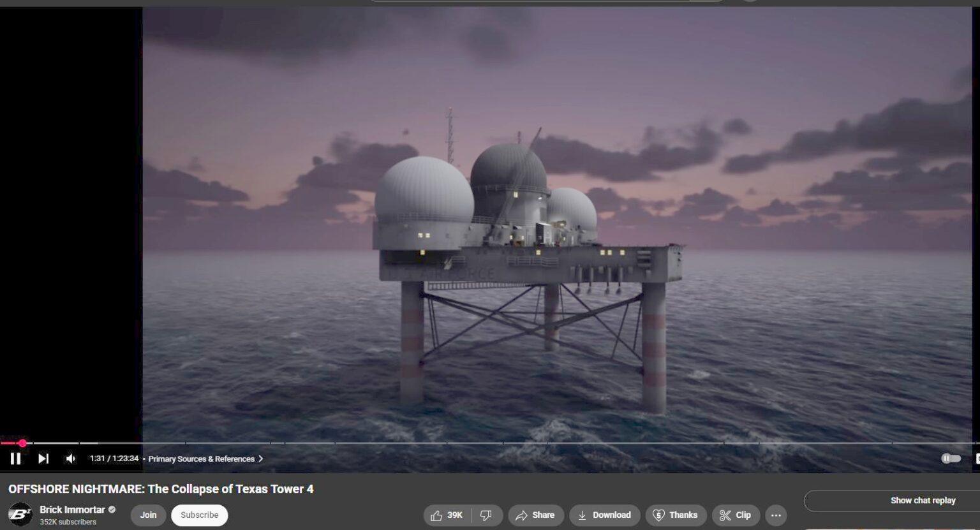Send a Thanks donation
This screenshot has height=530, width=980.
pyautogui.click(x=676, y=515)
